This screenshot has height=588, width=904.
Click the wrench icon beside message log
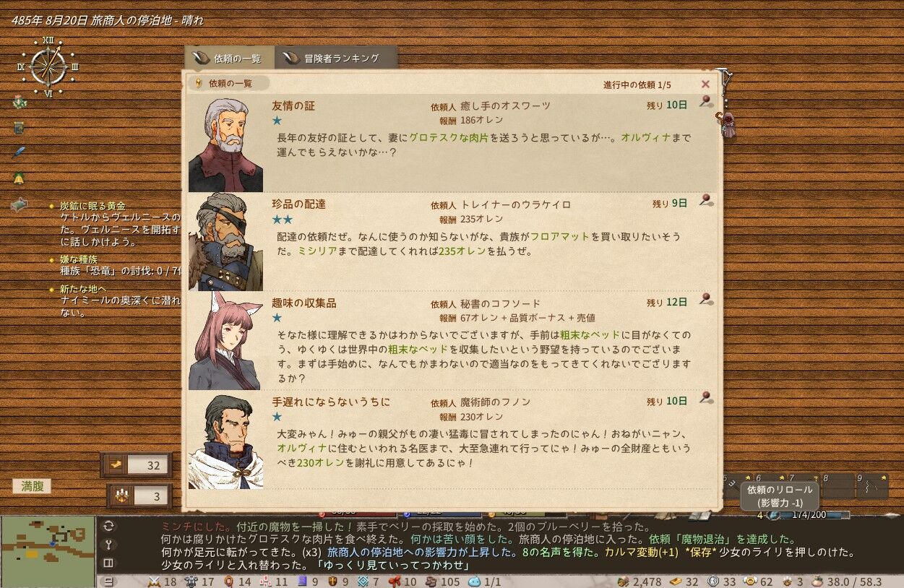tap(109, 545)
